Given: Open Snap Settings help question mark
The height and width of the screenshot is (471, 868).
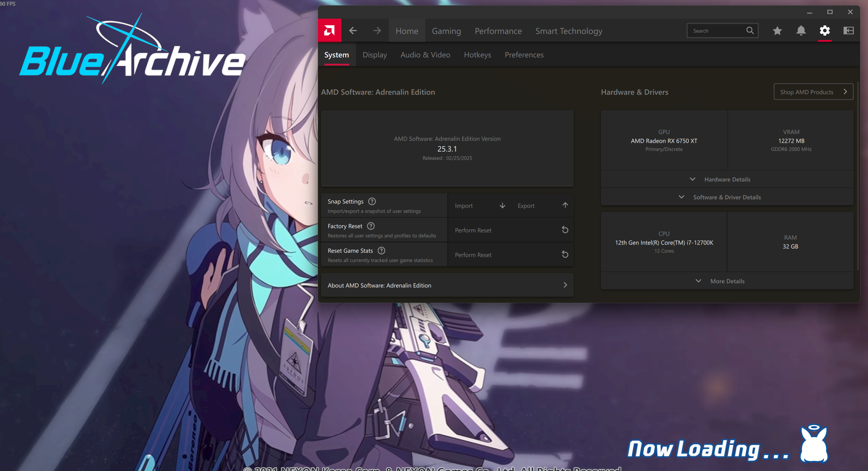Looking at the screenshot, I should 372,201.
